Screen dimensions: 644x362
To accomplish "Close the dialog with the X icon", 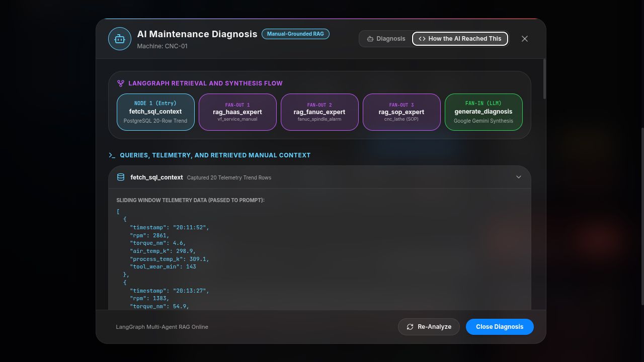I will click(525, 39).
